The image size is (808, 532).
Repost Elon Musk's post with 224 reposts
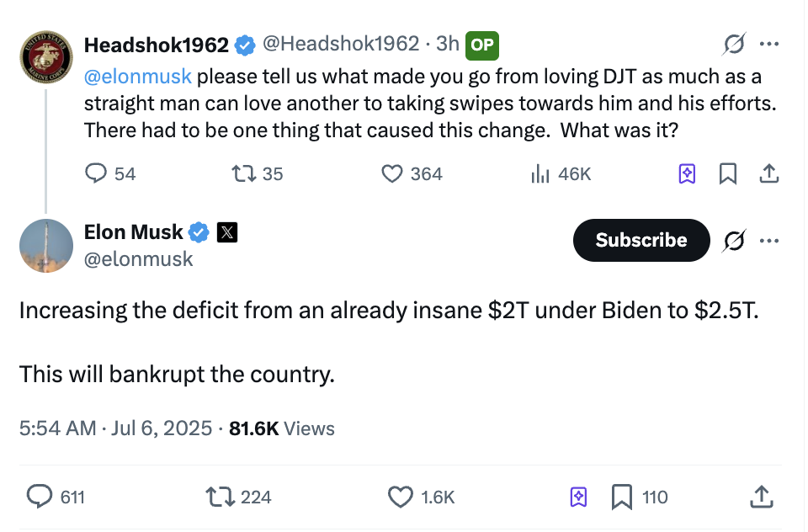coord(221,497)
